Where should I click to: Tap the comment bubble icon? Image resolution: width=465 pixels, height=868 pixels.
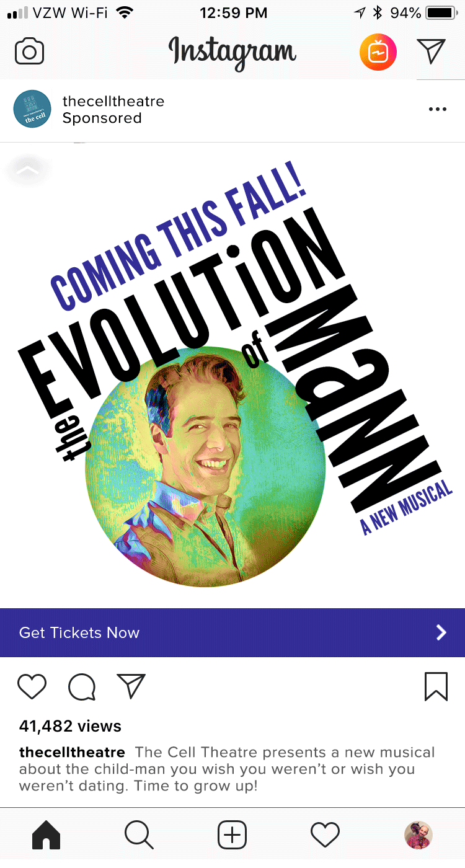[x=82, y=687]
